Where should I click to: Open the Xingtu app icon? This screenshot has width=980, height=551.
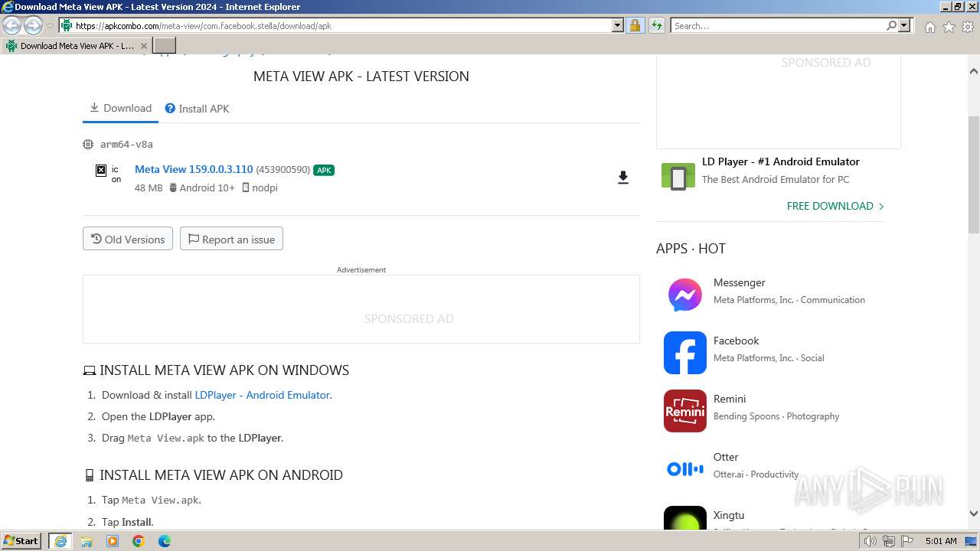[x=685, y=518]
